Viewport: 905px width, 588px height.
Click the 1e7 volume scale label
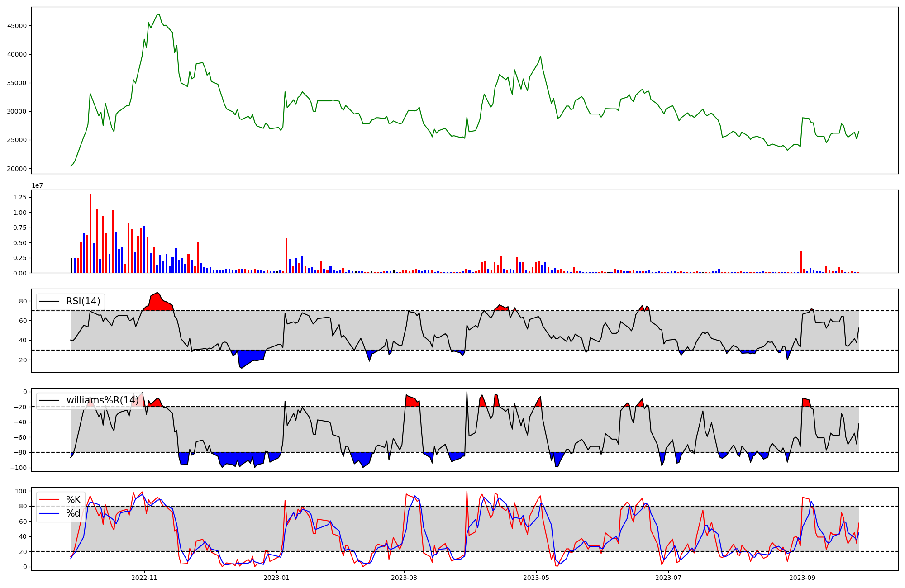pos(37,185)
